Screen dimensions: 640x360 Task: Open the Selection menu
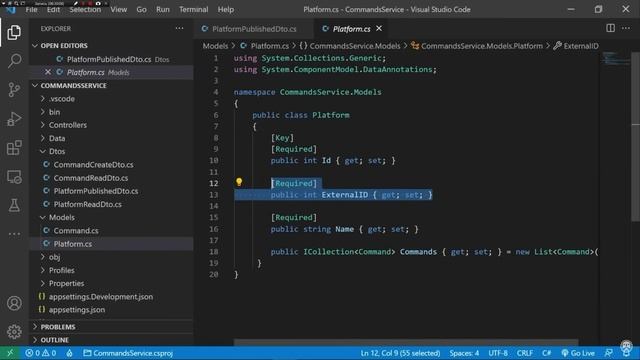point(85,9)
